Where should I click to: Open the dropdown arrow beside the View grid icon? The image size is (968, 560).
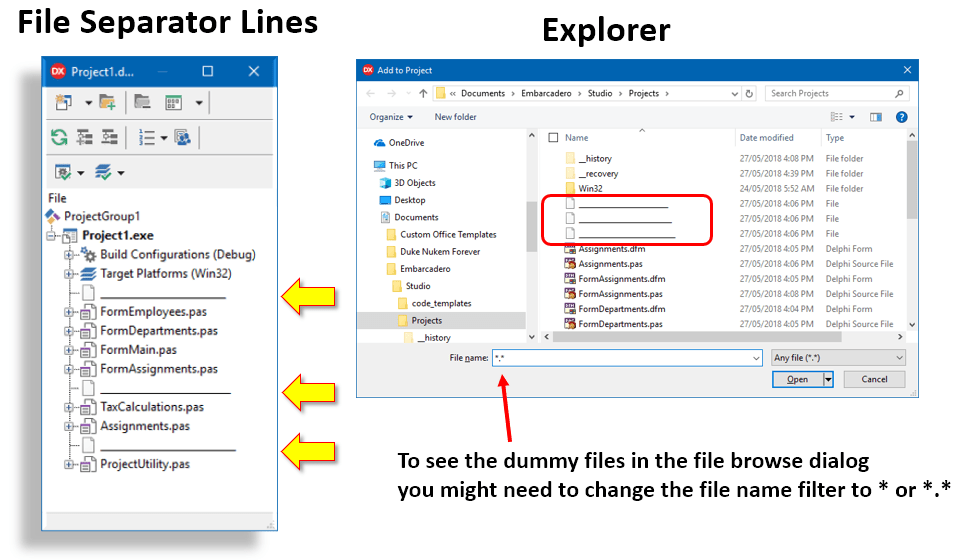point(199,102)
